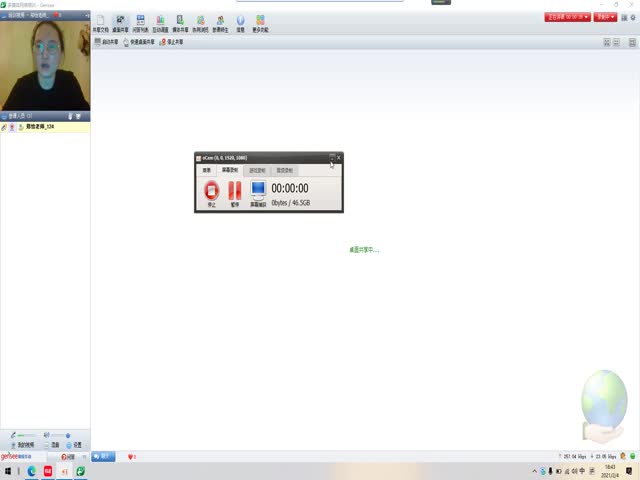Image resolution: width=640 pixels, height=480 pixels.
Task: Click the 共享文档 document sharing icon
Action: click(x=98, y=22)
